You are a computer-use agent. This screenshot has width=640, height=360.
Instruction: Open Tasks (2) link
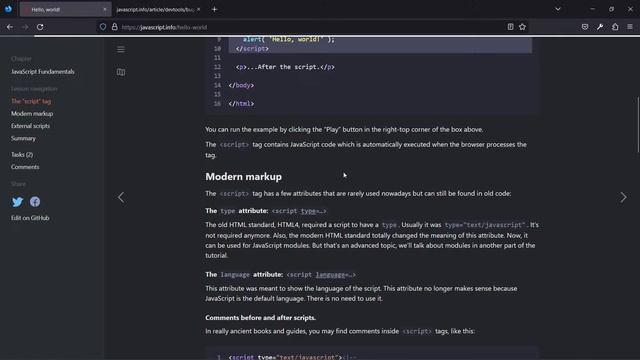pyautogui.click(x=22, y=155)
